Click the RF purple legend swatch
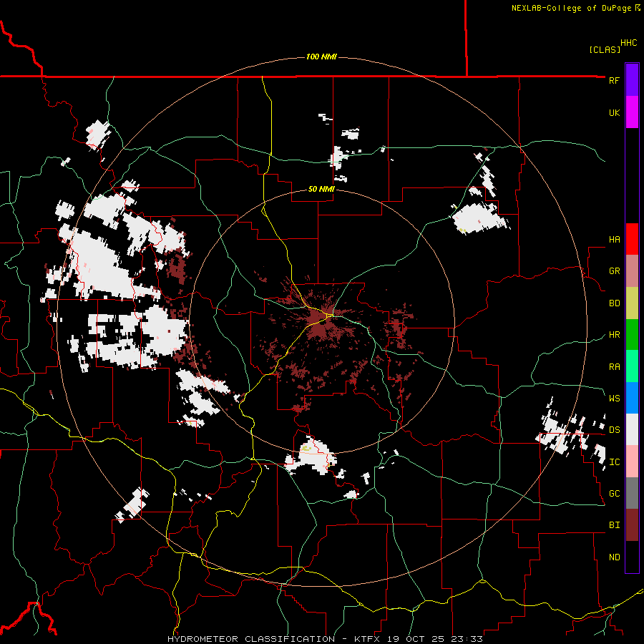 (632, 80)
